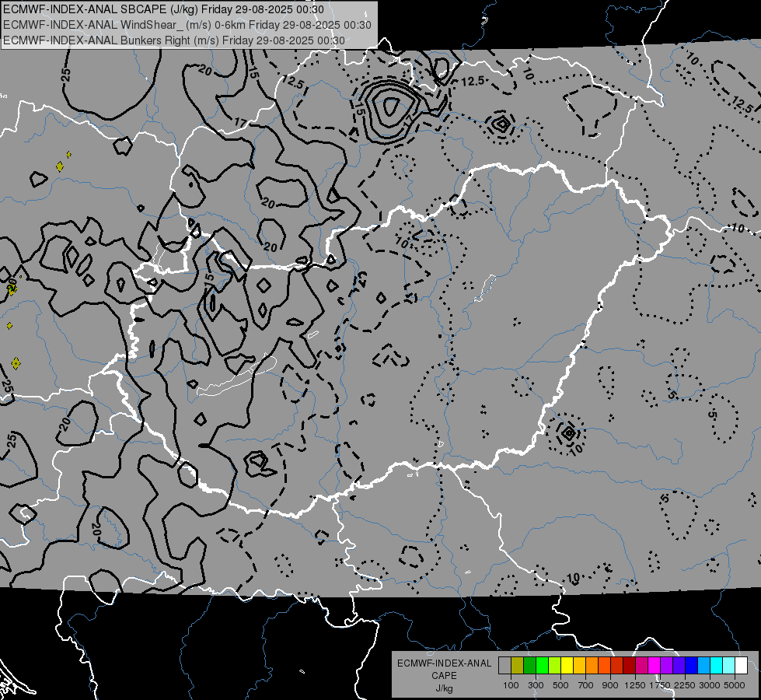Select the bright magenta swatch before 1750

point(655,666)
